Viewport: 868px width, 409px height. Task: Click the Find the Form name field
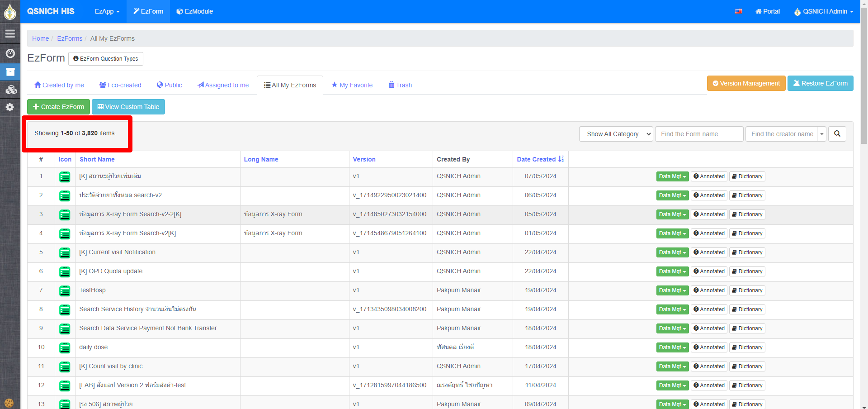pos(698,134)
